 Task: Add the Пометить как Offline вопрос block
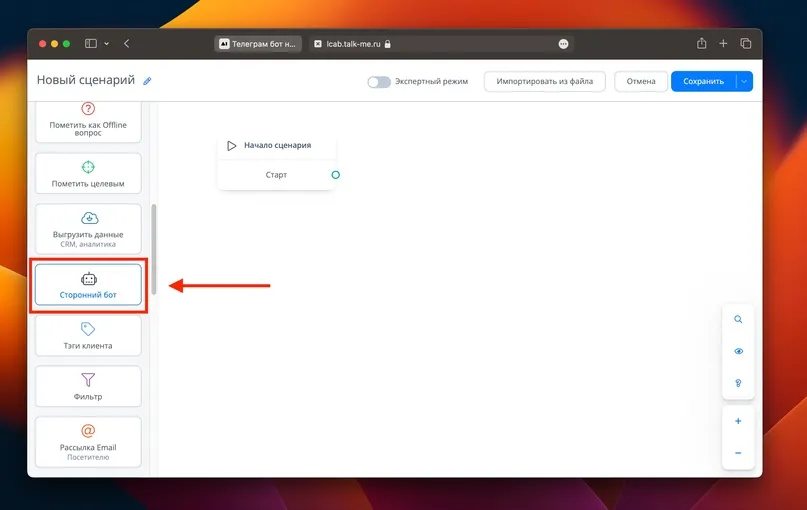pyautogui.click(x=88, y=121)
